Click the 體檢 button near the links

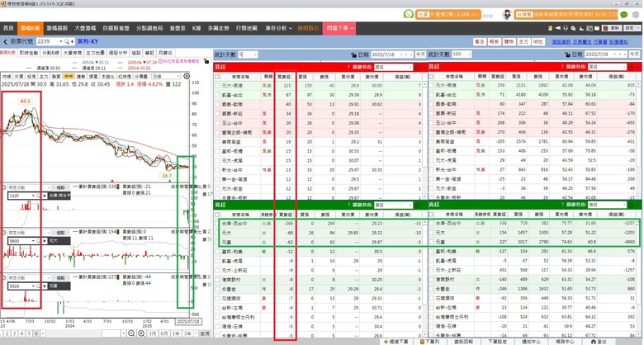tap(509, 42)
